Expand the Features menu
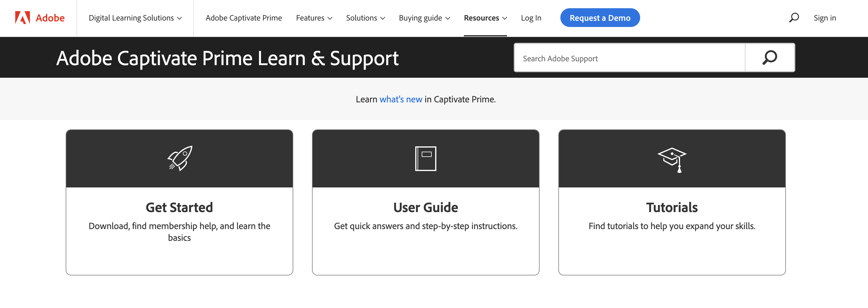This screenshot has height=308, width=868. pyautogui.click(x=314, y=18)
